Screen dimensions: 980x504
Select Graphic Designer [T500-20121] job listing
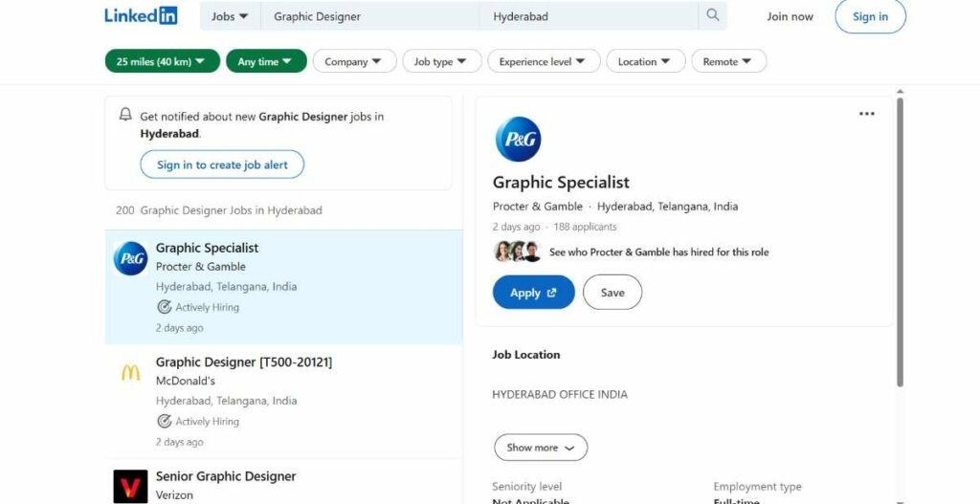[244, 362]
